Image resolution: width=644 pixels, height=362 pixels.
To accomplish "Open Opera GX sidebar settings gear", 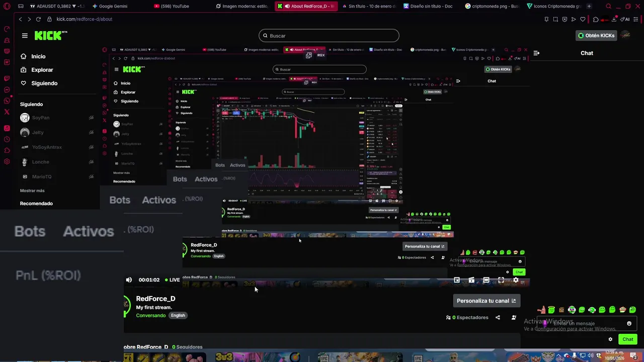I will [x=7, y=161].
